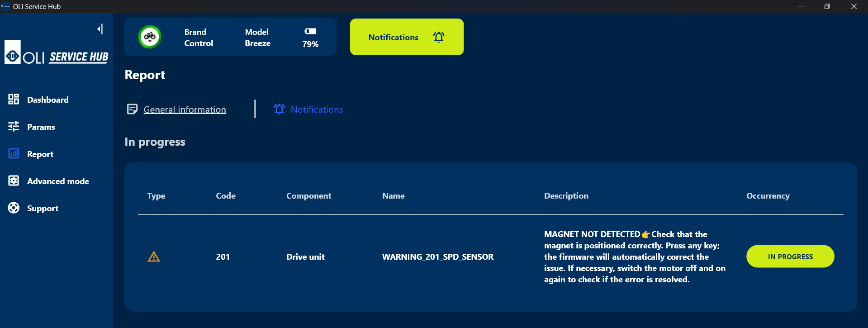
Task: Click the battery level icon
Action: [x=310, y=31]
